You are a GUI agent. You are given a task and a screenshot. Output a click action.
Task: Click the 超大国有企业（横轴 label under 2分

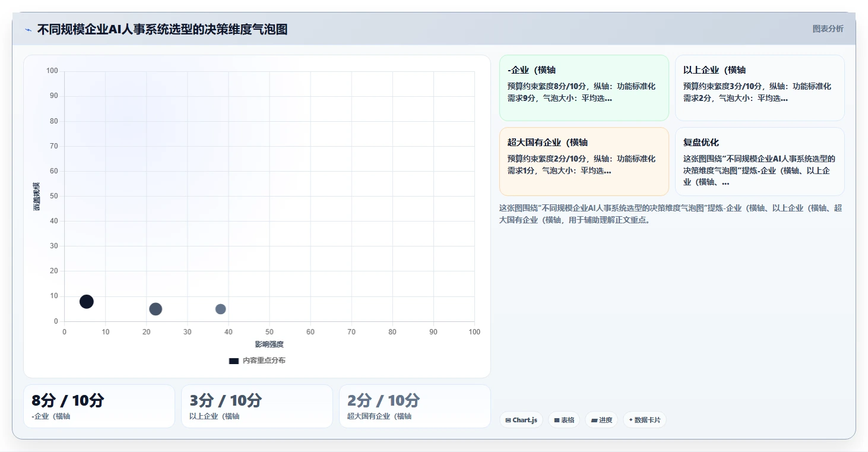(x=379, y=416)
